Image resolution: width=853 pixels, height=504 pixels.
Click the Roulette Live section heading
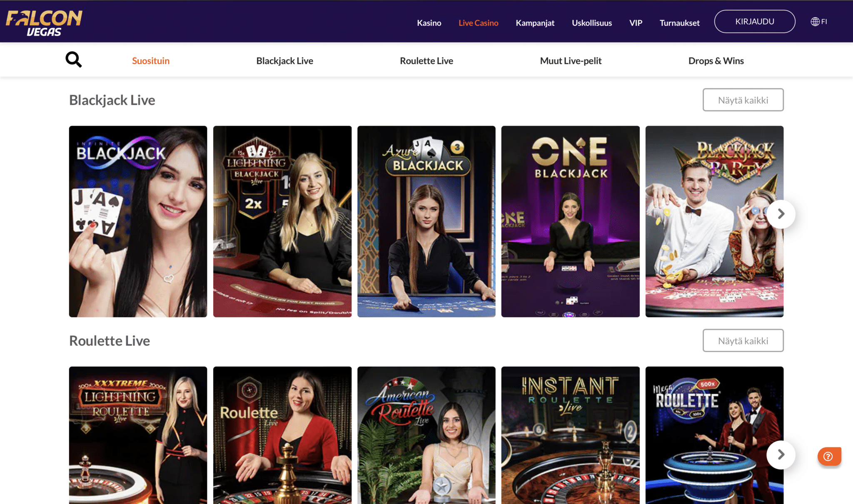tap(110, 341)
